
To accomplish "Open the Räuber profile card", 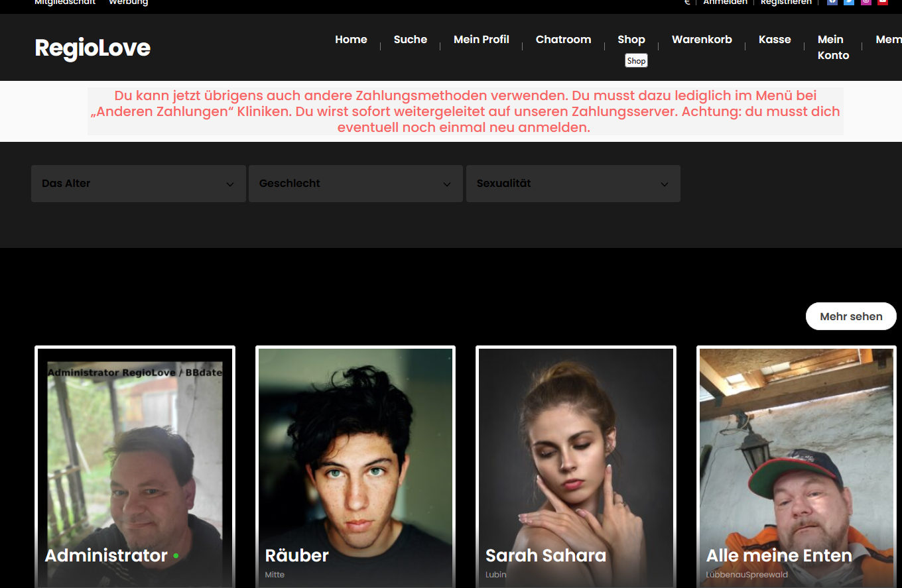I will click(355, 464).
